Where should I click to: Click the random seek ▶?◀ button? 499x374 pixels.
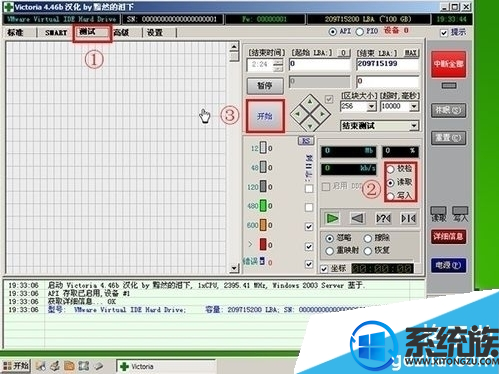click(x=383, y=218)
